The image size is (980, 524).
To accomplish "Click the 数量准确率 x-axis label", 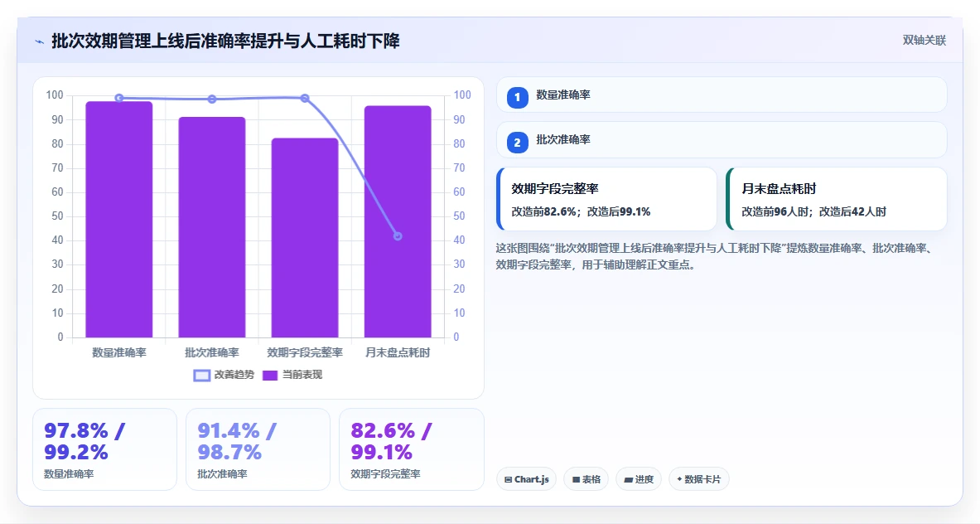I will 118,352.
